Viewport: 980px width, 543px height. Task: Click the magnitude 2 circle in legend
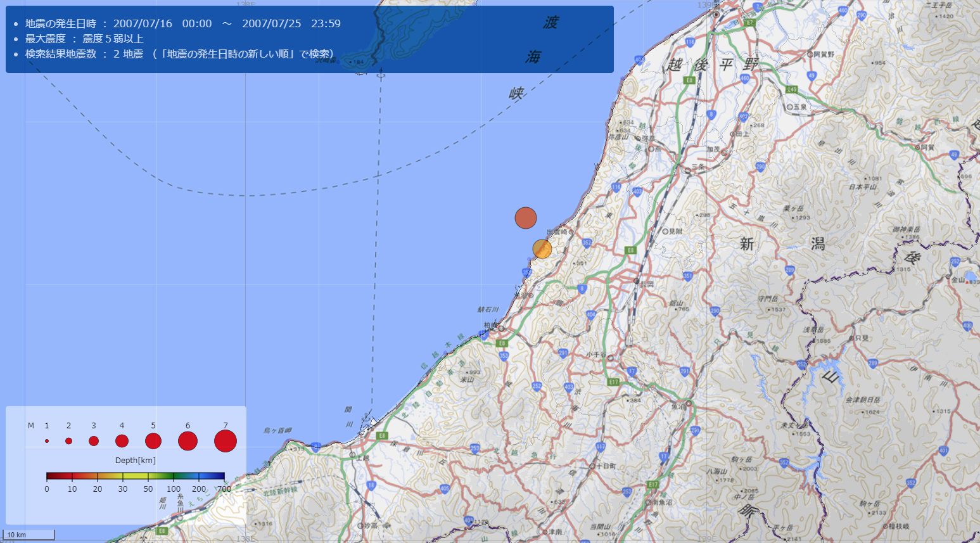click(68, 441)
